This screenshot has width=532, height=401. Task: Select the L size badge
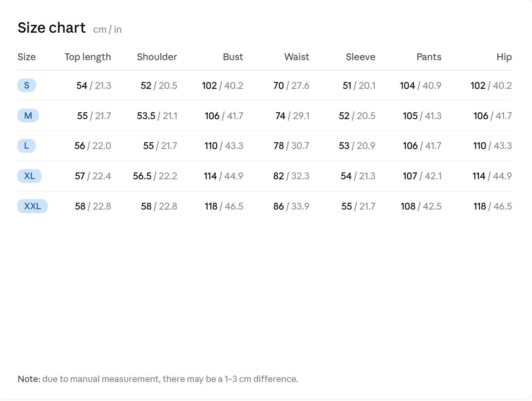point(27,146)
